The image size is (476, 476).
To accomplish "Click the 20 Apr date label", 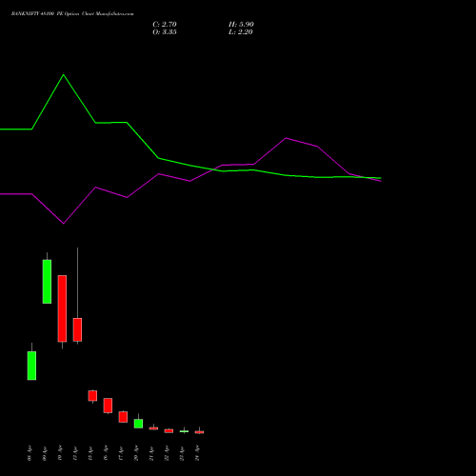I will point(136,453).
